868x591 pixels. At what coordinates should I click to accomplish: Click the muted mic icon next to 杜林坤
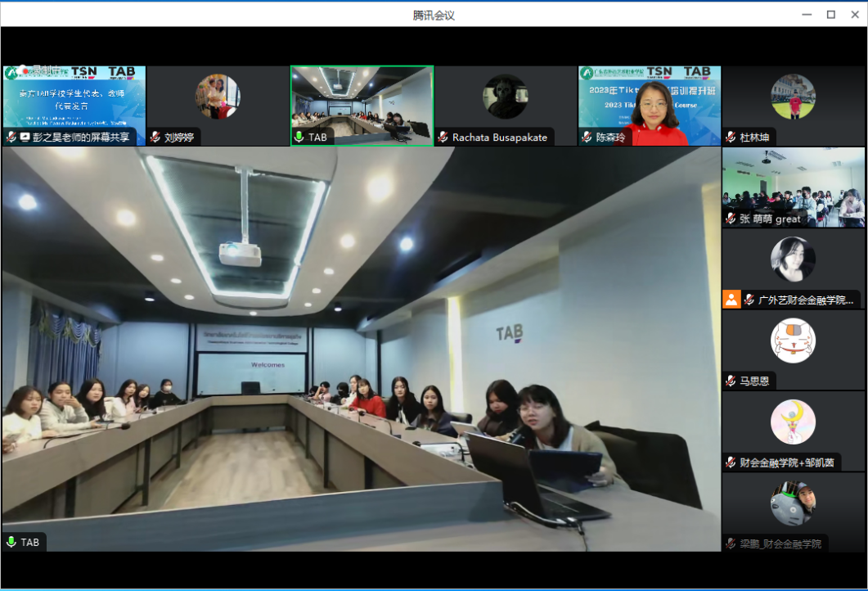[x=731, y=138]
